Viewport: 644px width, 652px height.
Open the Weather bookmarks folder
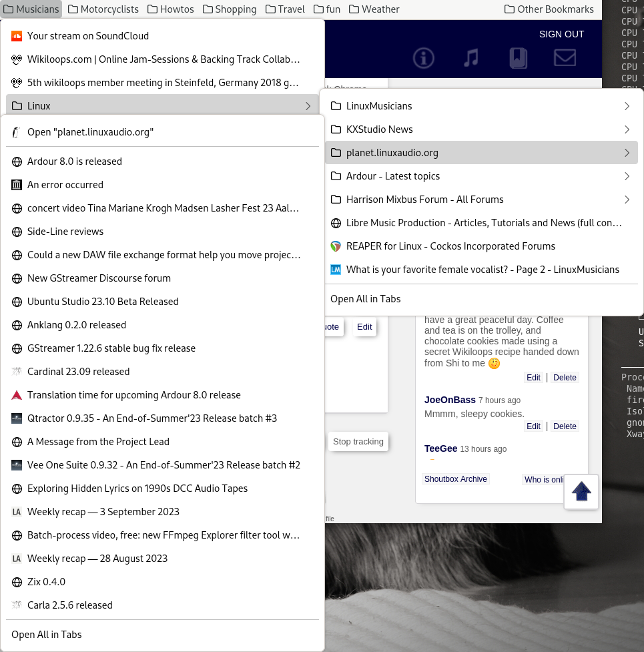374,9
